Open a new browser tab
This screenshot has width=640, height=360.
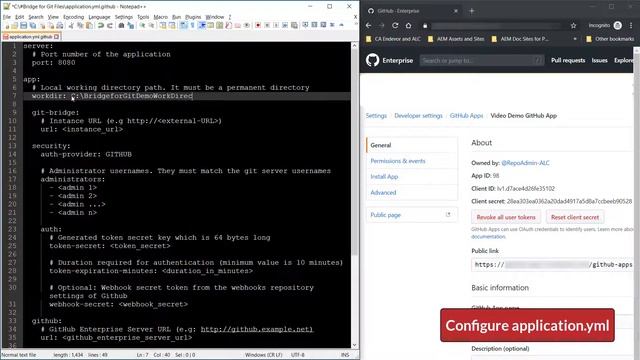click(471, 11)
